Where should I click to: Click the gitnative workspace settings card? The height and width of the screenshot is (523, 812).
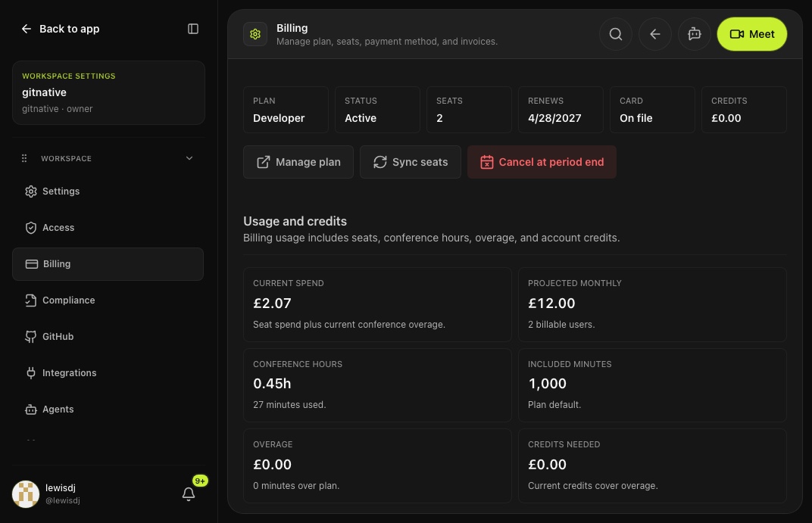pos(109,92)
